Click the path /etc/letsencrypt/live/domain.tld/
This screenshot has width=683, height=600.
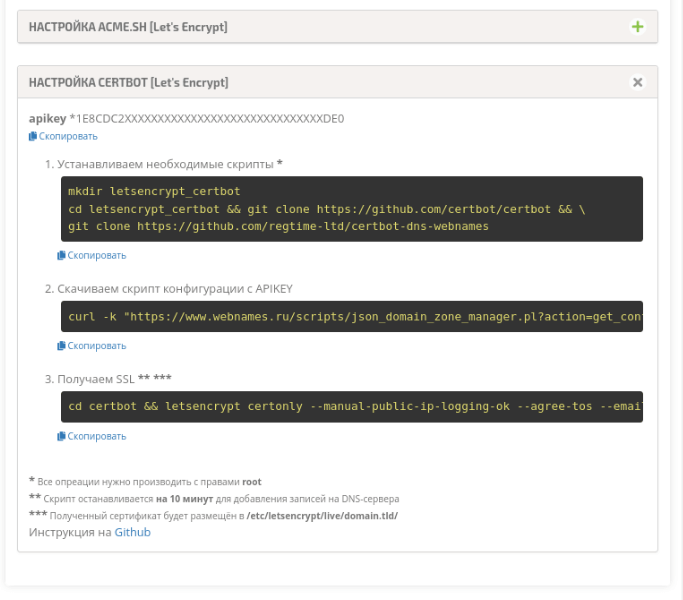pyautogui.click(x=322, y=516)
